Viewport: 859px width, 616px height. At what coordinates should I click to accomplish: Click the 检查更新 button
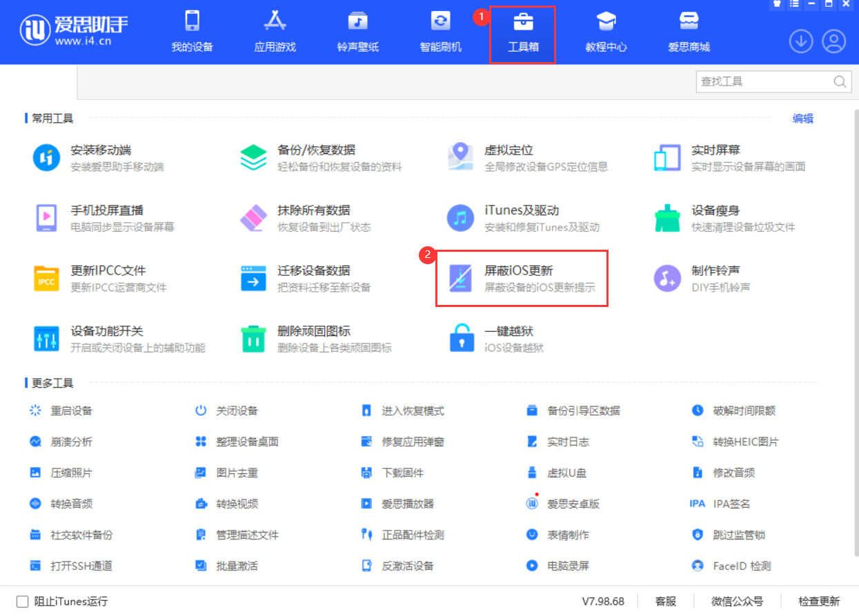(819, 602)
